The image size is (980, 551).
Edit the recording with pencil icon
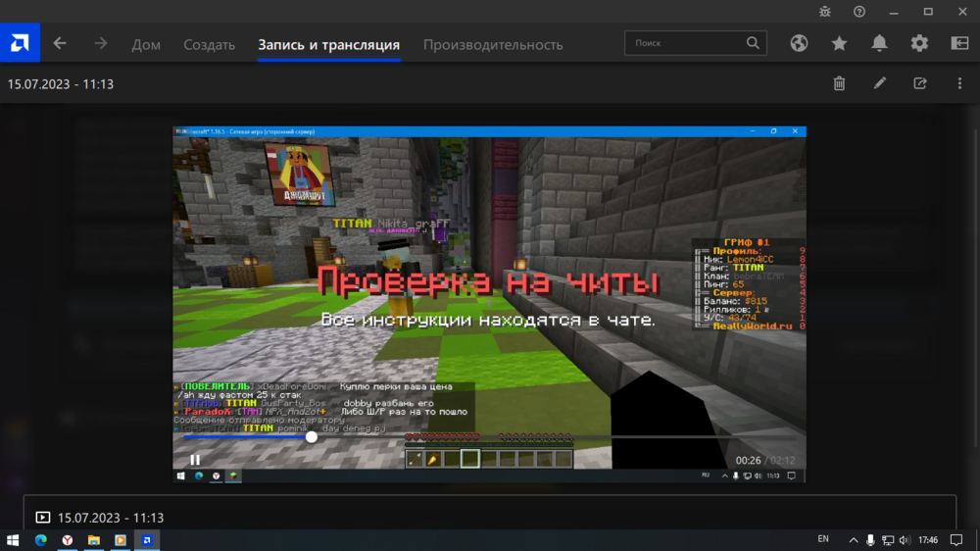[x=880, y=83]
